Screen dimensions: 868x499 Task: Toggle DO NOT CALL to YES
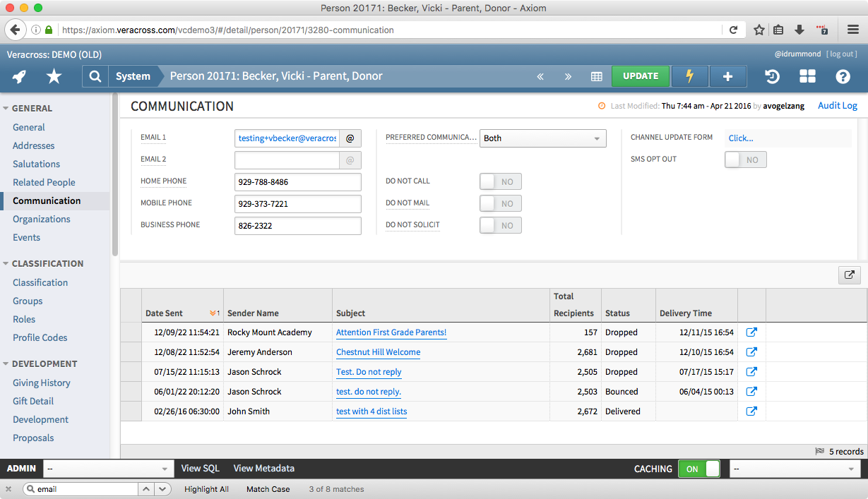[500, 181]
